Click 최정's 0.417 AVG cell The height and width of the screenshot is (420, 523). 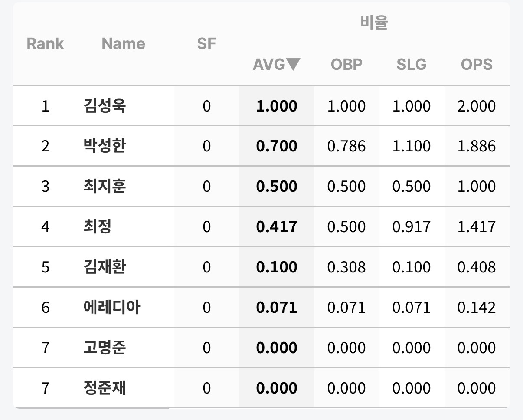(x=277, y=226)
